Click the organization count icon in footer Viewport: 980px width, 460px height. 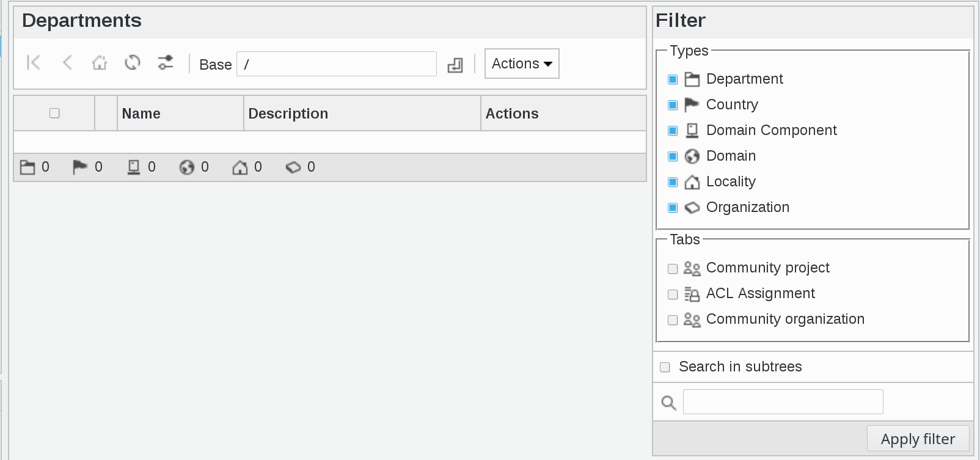[x=293, y=167]
